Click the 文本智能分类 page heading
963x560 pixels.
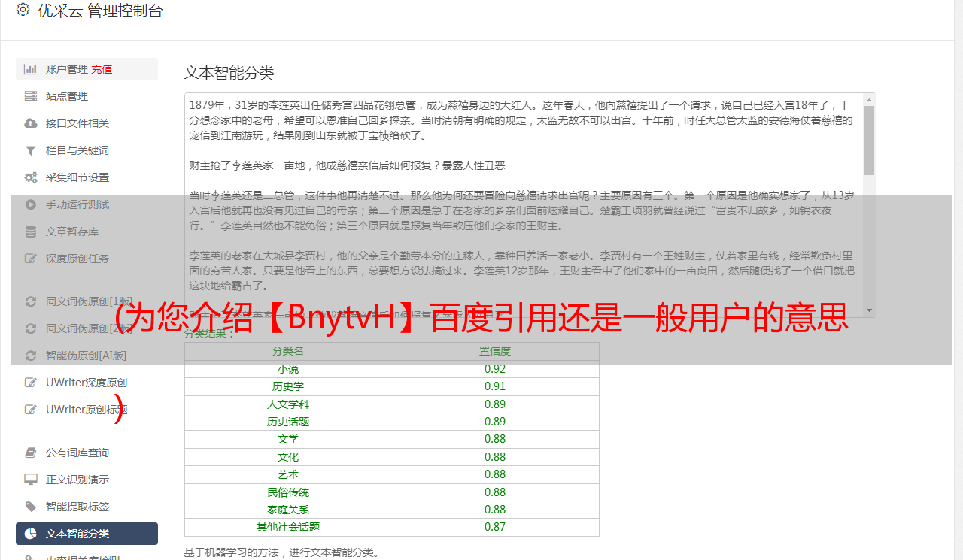click(x=229, y=73)
